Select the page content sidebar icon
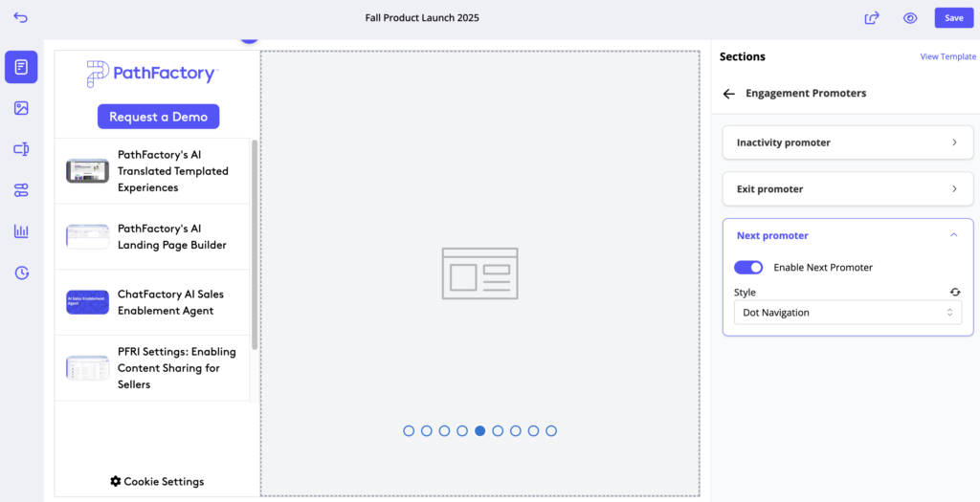980x502 pixels. point(21,67)
